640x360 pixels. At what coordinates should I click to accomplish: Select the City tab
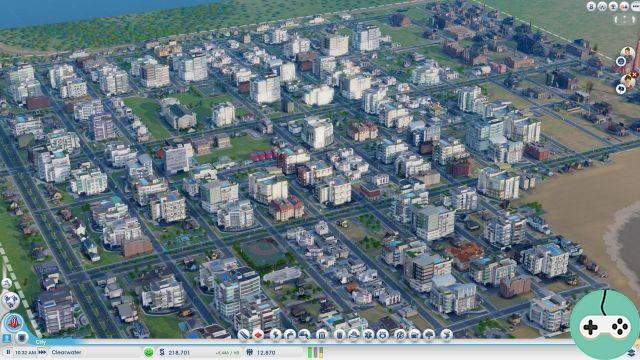click(x=40, y=342)
